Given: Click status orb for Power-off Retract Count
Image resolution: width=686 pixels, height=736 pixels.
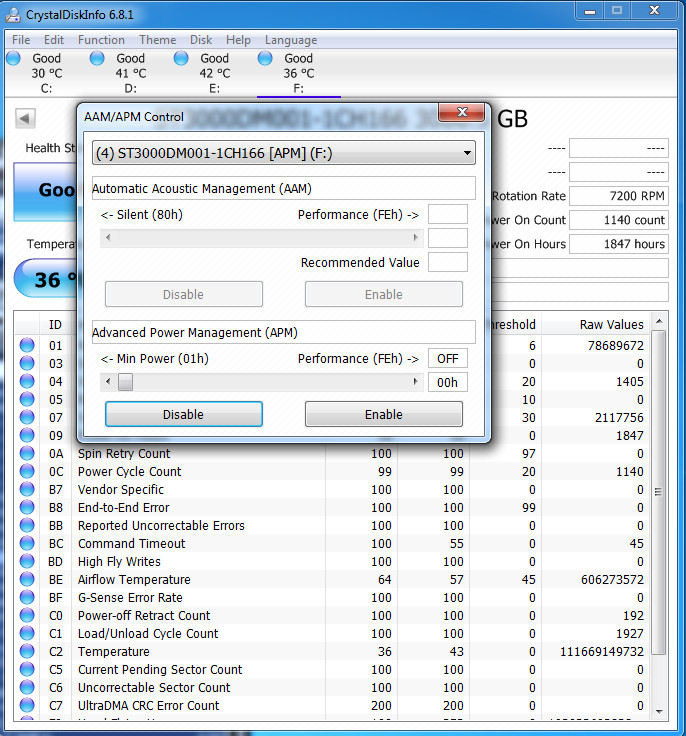Looking at the screenshot, I should pos(27,615).
